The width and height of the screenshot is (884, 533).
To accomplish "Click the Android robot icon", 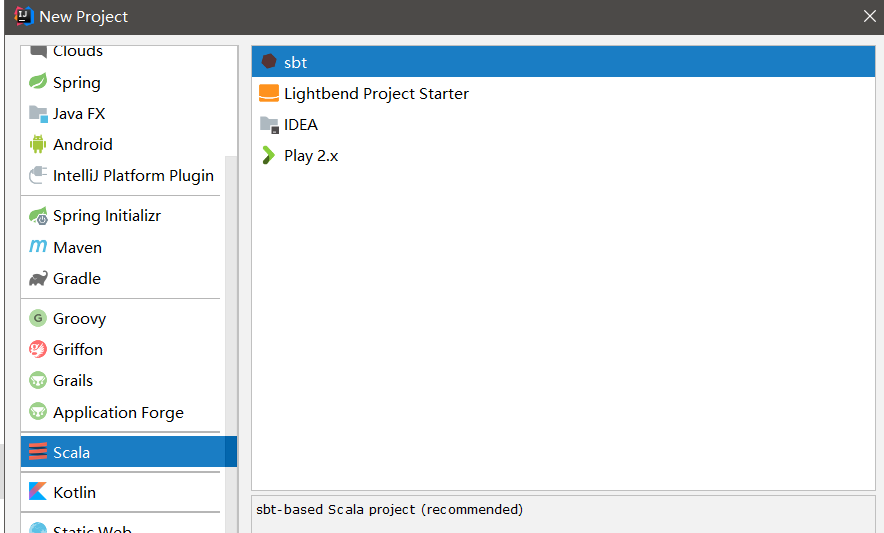I will [x=38, y=144].
